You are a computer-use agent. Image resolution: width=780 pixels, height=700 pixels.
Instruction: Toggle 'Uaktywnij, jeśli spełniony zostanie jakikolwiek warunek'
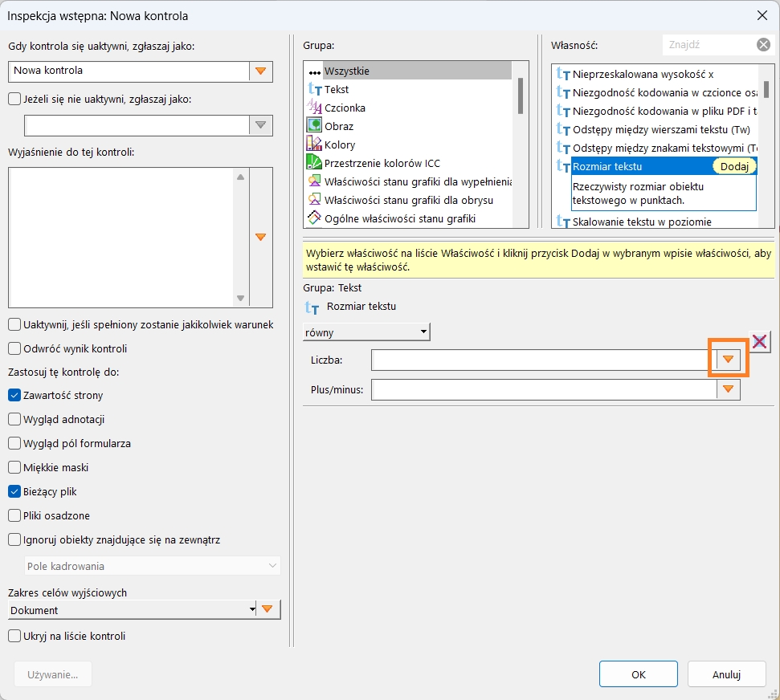click(14, 324)
